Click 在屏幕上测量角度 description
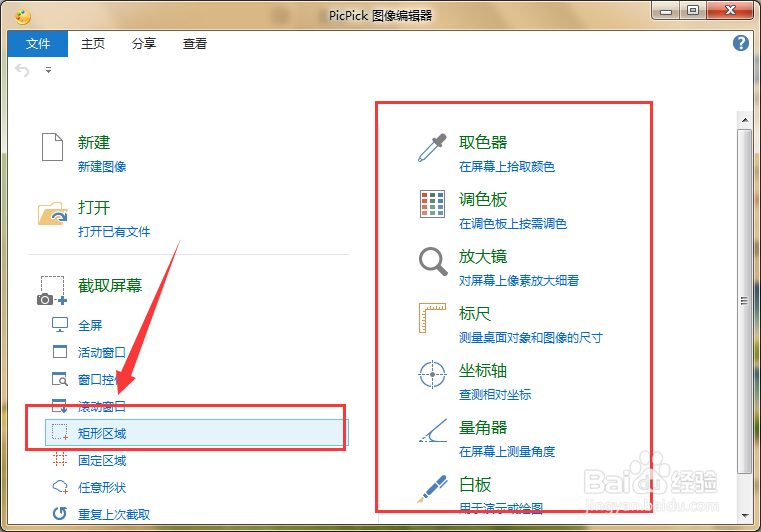This screenshot has height=532, width=761. point(507,451)
